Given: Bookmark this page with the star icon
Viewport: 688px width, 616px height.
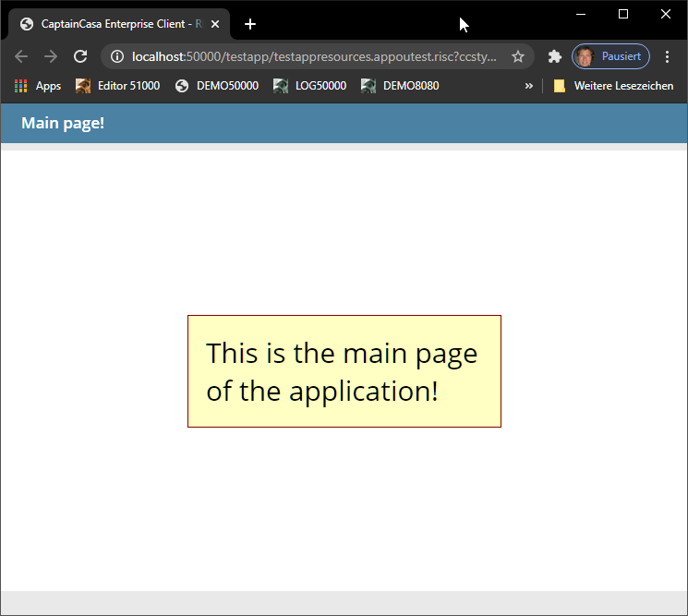Looking at the screenshot, I should pos(518,56).
